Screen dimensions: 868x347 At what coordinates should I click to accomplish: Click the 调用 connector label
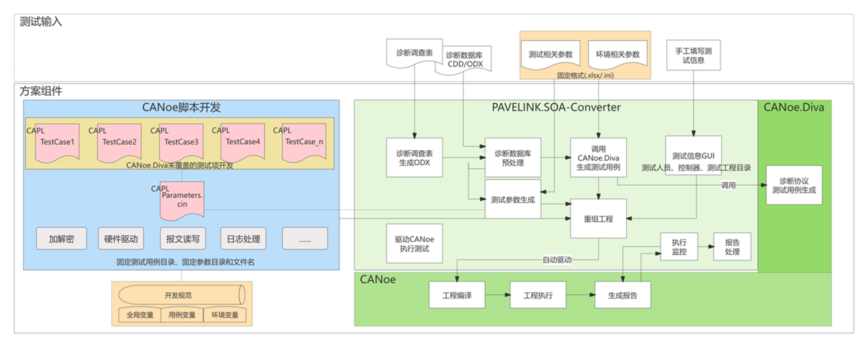(729, 185)
